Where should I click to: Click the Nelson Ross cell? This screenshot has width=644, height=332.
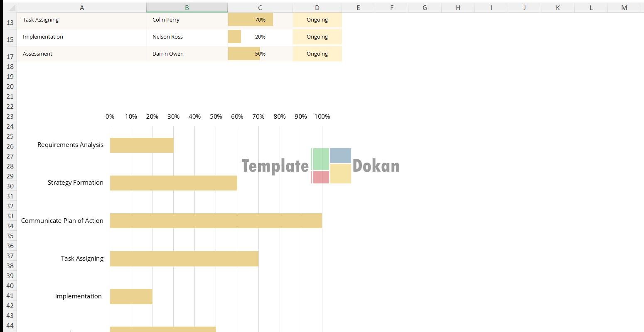click(x=187, y=37)
